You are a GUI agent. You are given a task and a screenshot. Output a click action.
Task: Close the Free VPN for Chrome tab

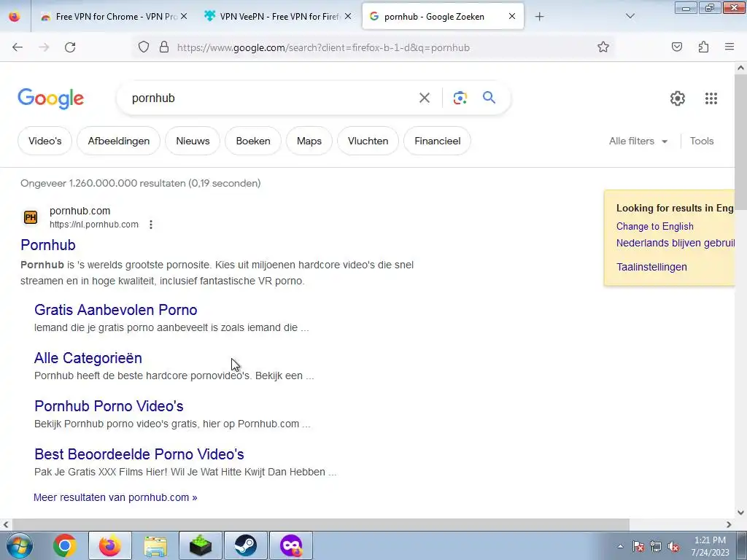184,17
